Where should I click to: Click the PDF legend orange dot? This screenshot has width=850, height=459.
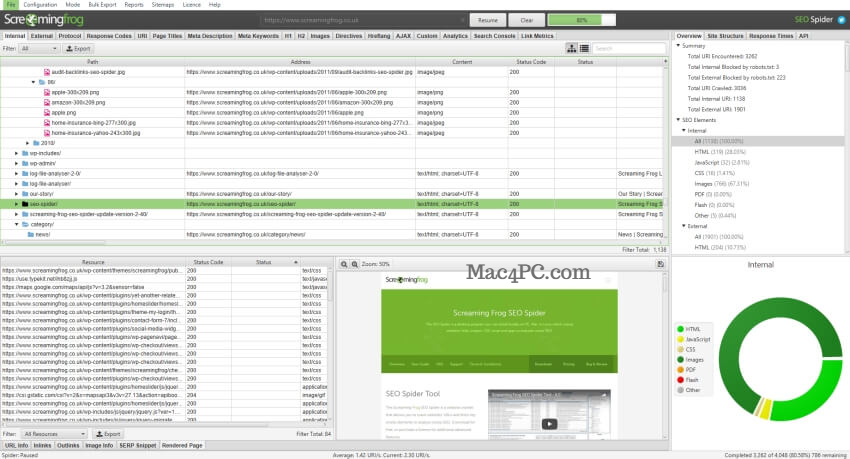point(680,370)
